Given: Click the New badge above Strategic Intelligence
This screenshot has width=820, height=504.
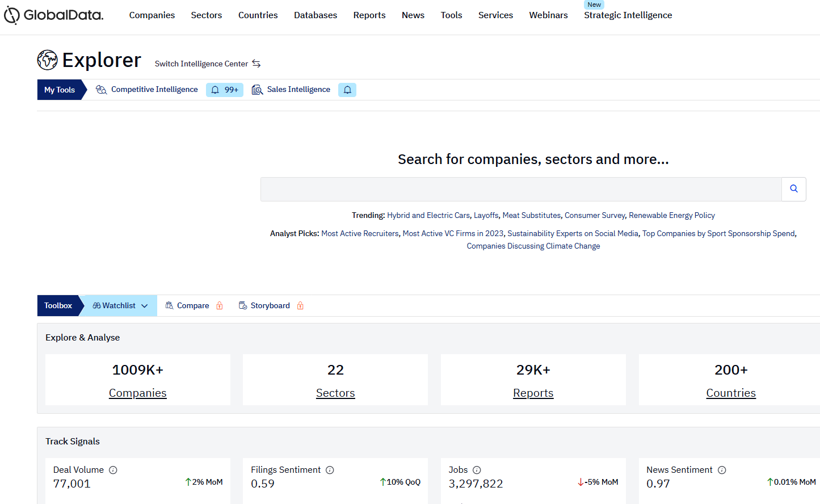Looking at the screenshot, I should click(x=594, y=5).
